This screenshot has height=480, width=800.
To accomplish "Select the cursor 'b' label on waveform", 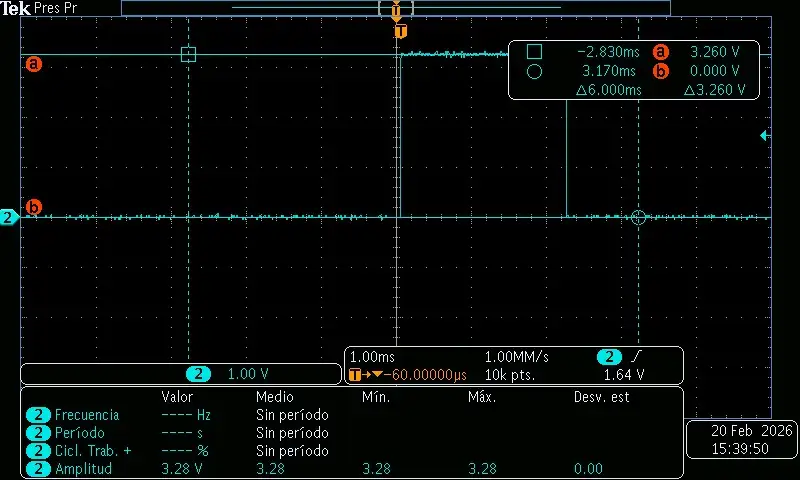I will coord(34,207).
